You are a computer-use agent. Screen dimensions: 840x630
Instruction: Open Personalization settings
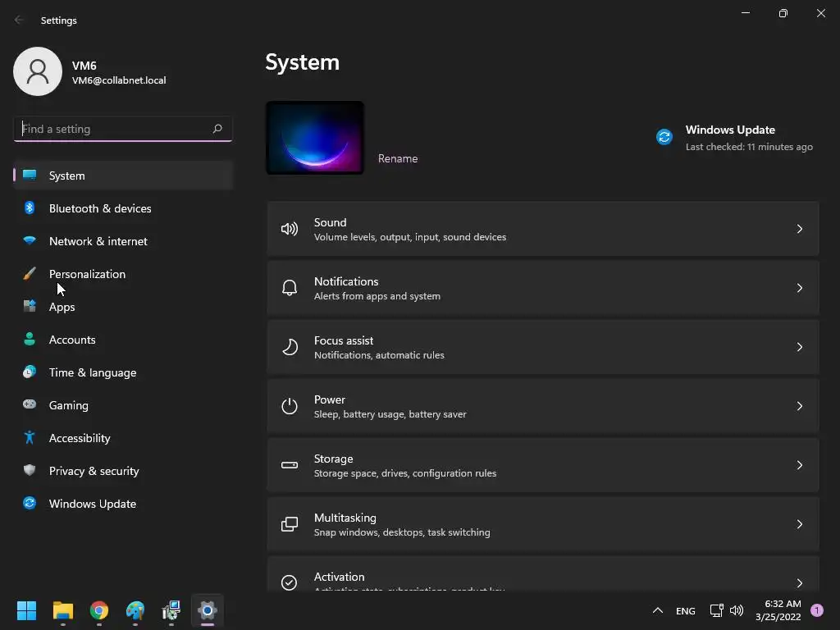coord(123,274)
